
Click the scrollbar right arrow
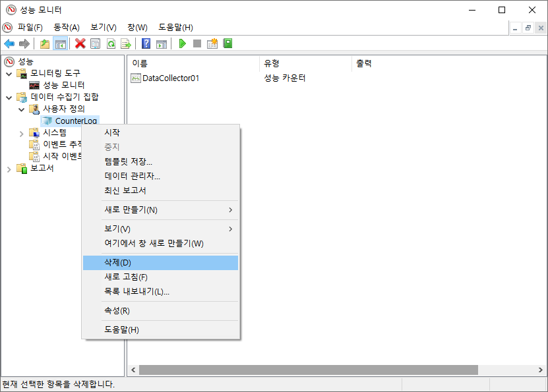[x=540, y=370]
